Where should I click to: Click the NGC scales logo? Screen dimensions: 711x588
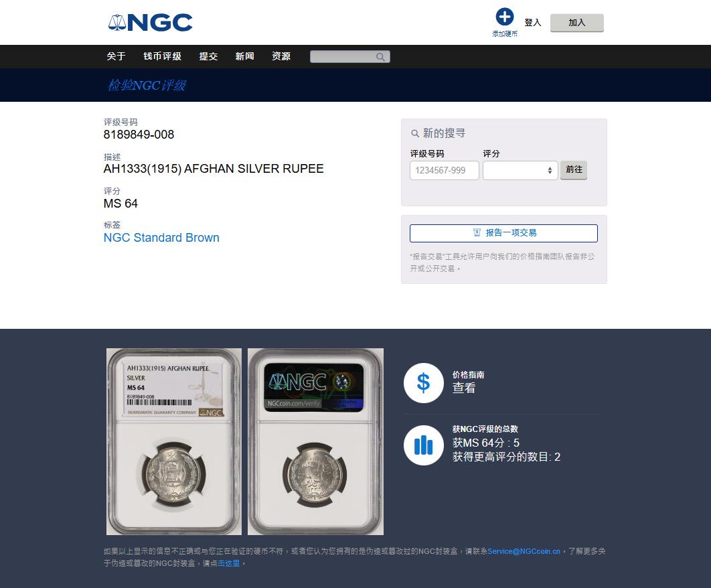click(x=150, y=22)
